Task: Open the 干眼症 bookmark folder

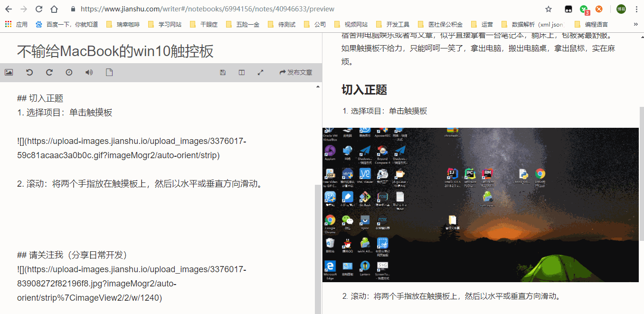Action: [x=204, y=24]
